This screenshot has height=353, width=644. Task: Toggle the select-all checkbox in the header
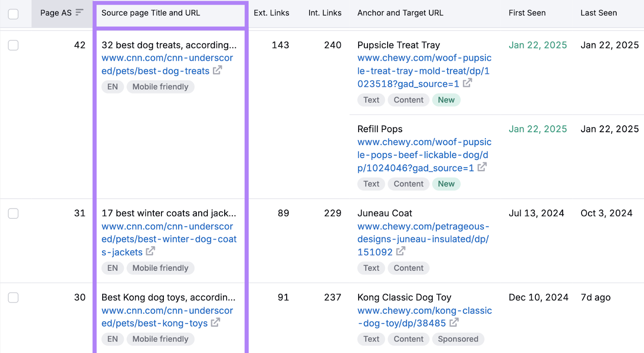(x=13, y=13)
